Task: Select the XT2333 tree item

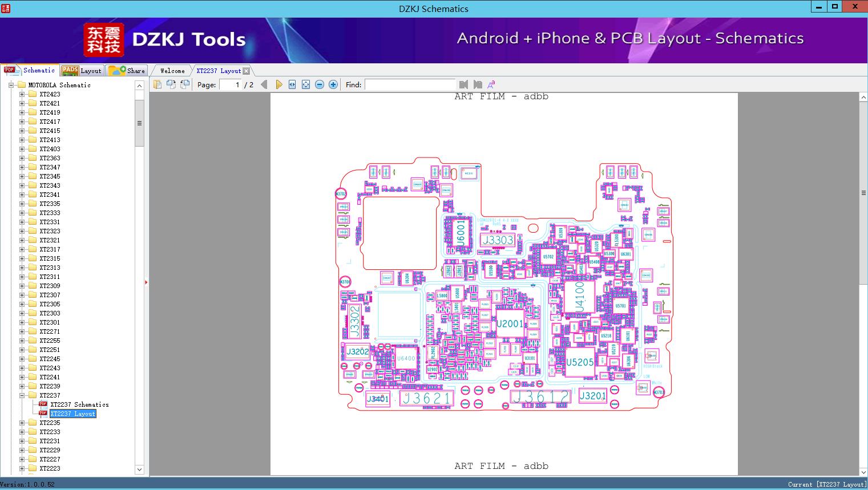Action: tap(50, 213)
